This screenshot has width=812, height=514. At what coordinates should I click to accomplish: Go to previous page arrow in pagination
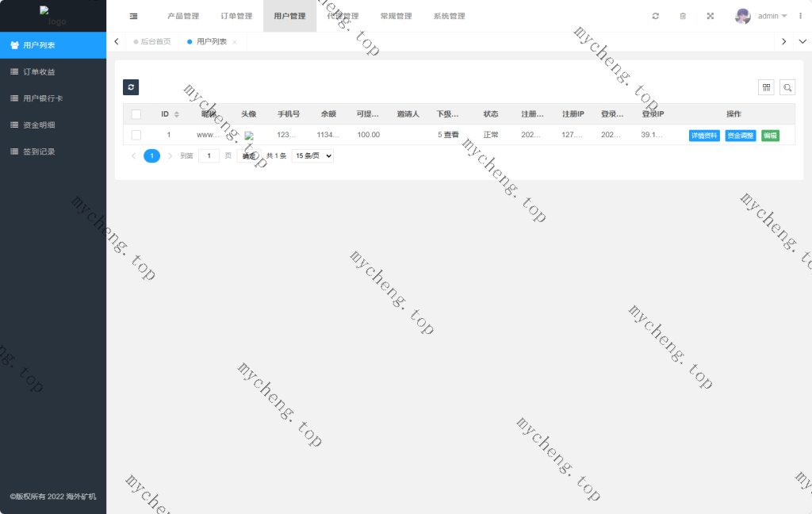pyautogui.click(x=133, y=155)
